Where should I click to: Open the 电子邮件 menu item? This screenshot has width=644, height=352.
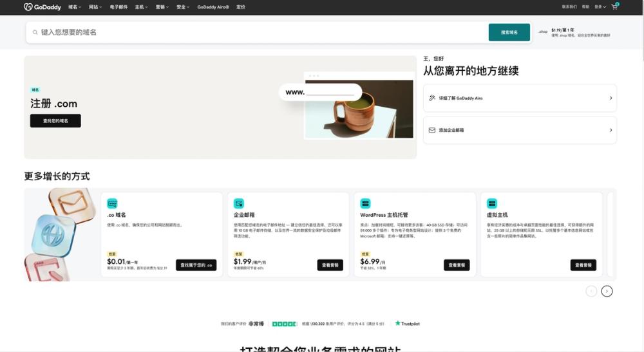click(118, 7)
